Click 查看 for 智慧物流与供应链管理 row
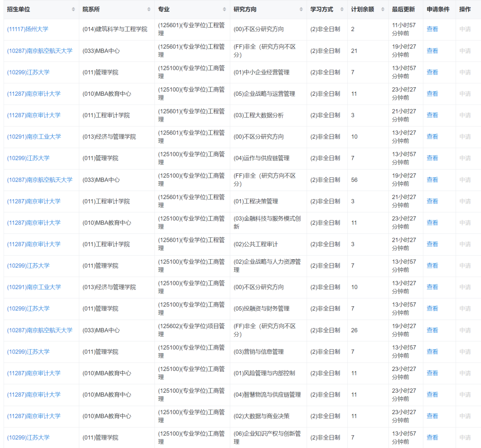The image size is (481, 448). (432, 395)
